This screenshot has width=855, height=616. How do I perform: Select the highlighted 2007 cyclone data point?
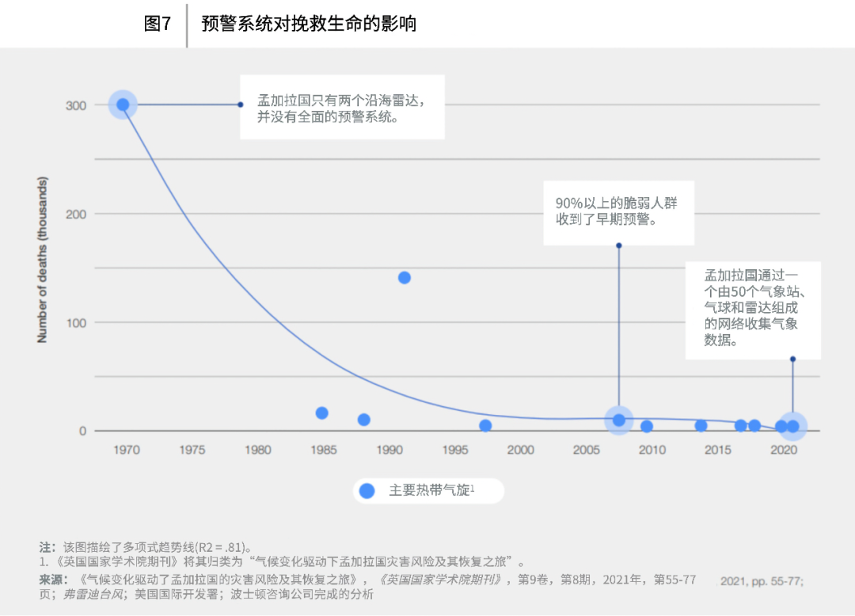pyautogui.click(x=618, y=420)
